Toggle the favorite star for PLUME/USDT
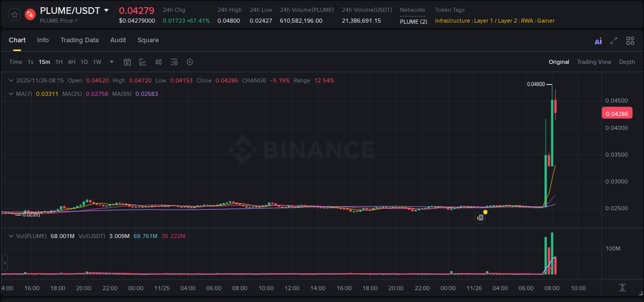The width and height of the screenshot is (644, 302). pos(14,14)
